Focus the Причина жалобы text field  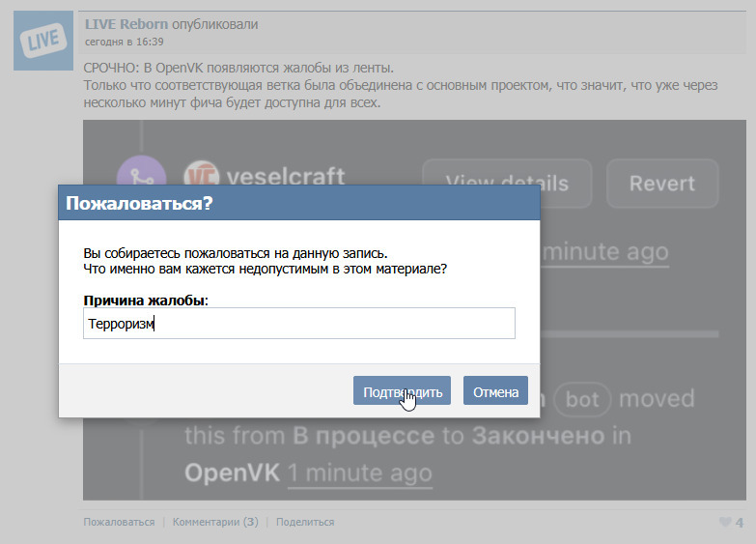click(299, 323)
